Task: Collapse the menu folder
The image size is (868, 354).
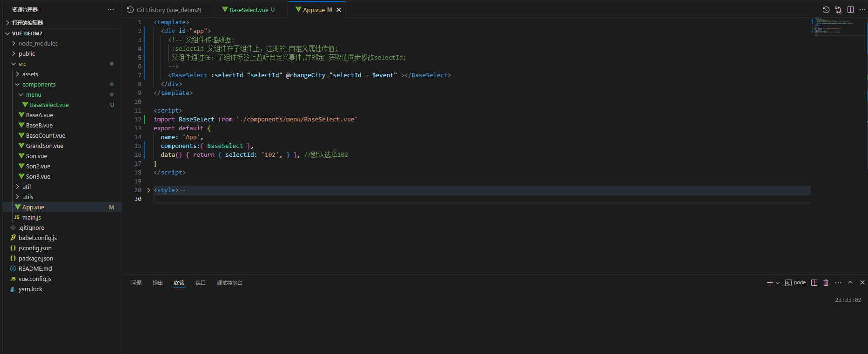Action: click(62, 95)
